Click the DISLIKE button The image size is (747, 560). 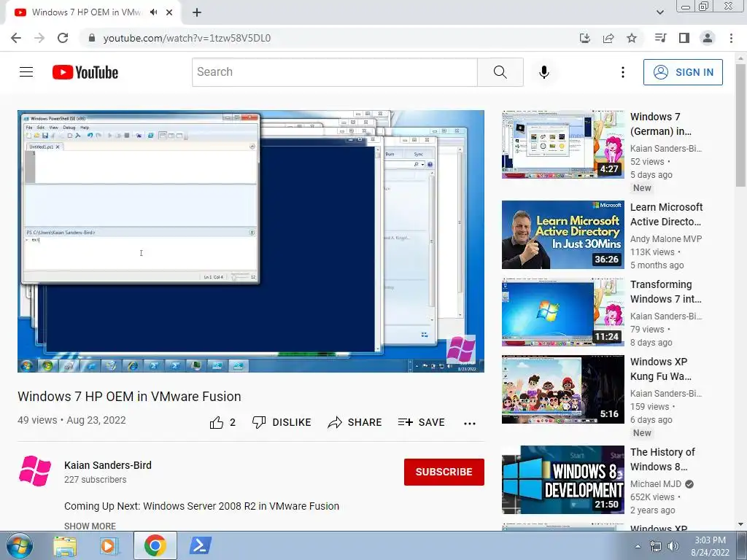coord(282,422)
